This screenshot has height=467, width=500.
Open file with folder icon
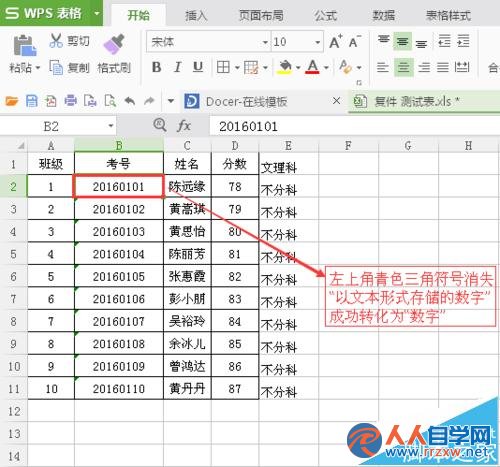(12, 101)
